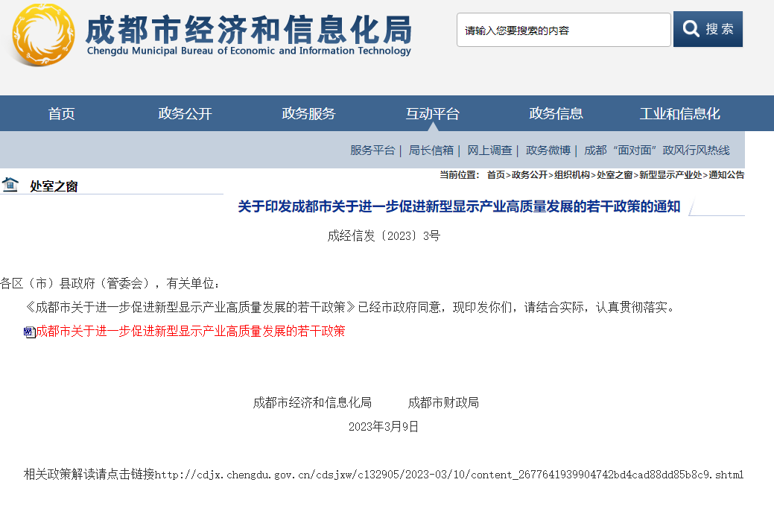
Task: Open the 政务信息 navigation item
Action: coord(556,114)
